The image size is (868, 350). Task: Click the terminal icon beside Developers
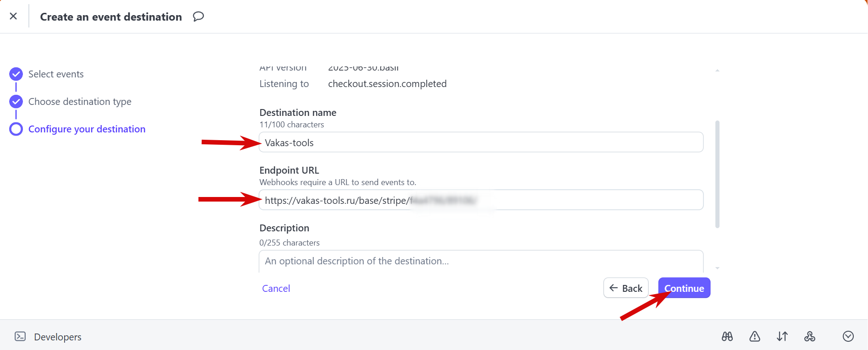pos(20,337)
